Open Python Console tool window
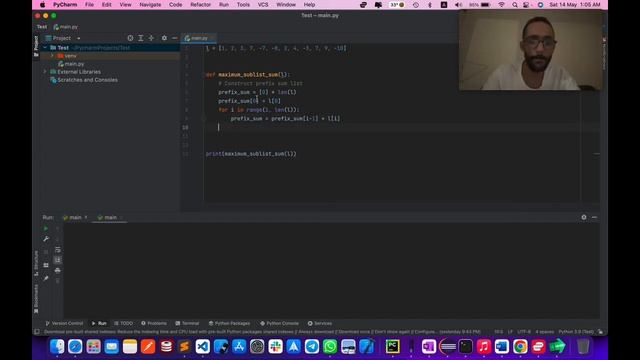Screen dimensions: 640x360 coord(280,323)
